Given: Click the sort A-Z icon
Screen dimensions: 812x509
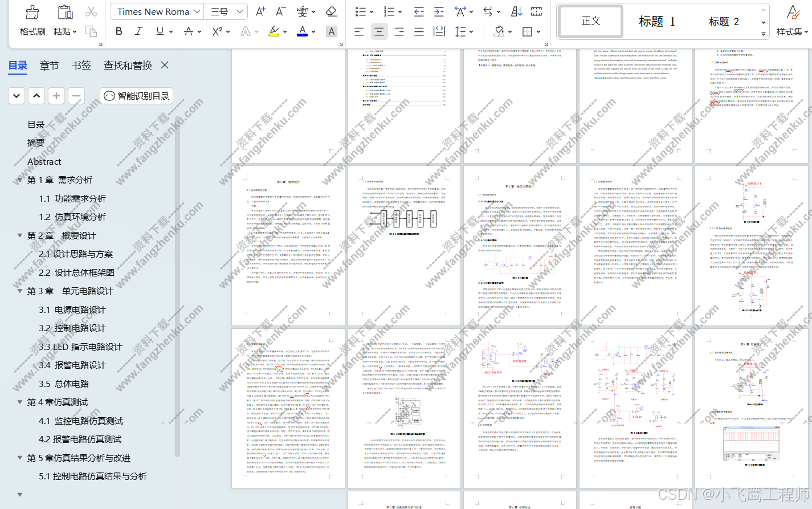Looking at the screenshot, I should point(517,11).
